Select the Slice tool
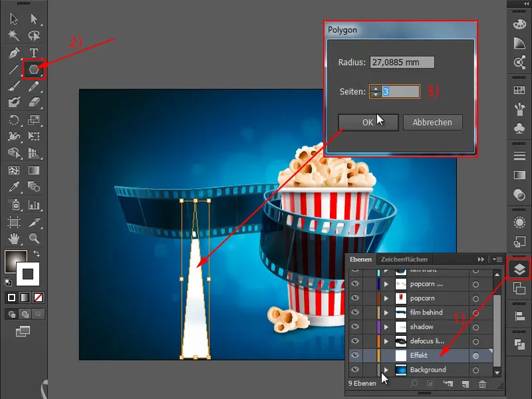This screenshot has width=532, height=399. (34, 222)
